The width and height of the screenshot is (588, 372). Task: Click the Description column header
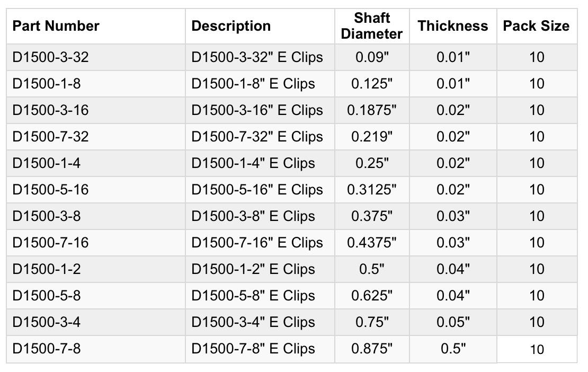point(231,26)
